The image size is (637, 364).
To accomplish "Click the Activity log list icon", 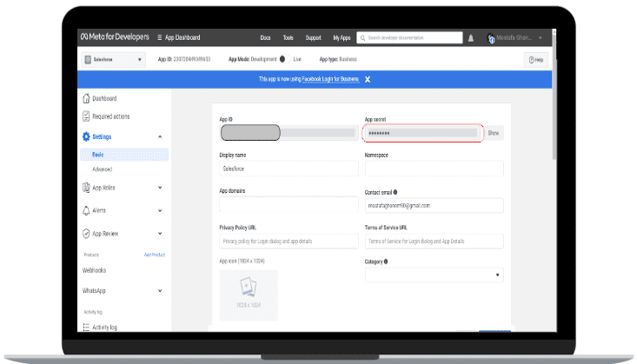I will click(x=86, y=327).
